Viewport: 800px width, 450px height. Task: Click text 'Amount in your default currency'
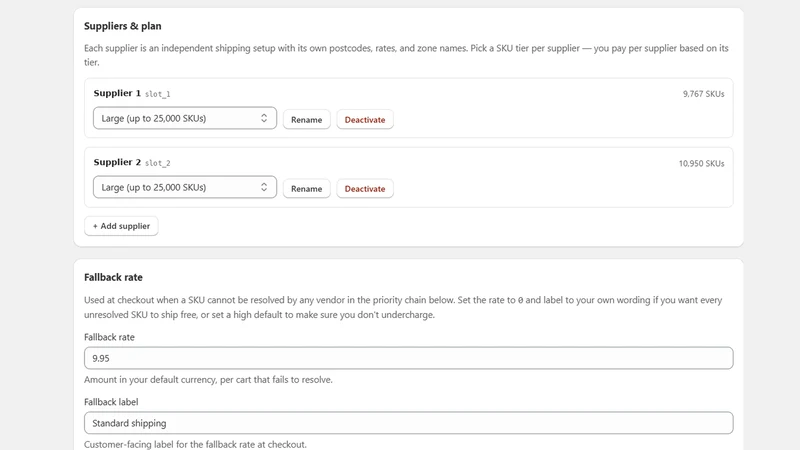point(151,380)
